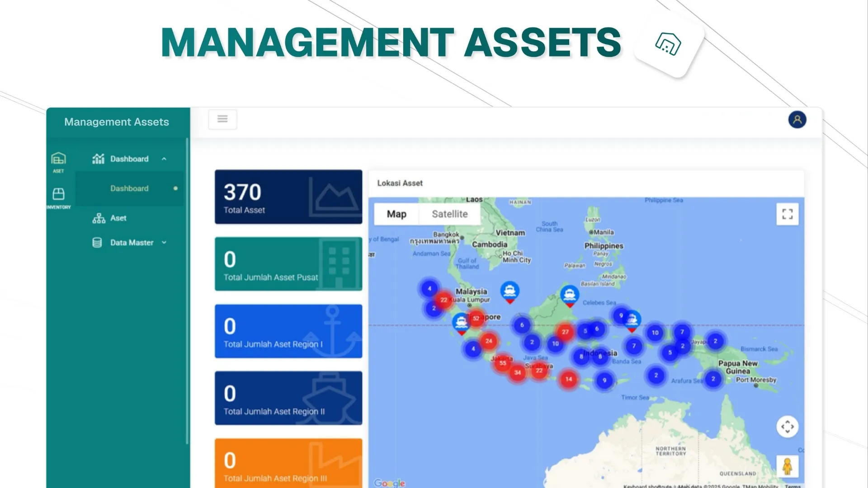
Task: Click the hamburger menu button
Action: 222,119
